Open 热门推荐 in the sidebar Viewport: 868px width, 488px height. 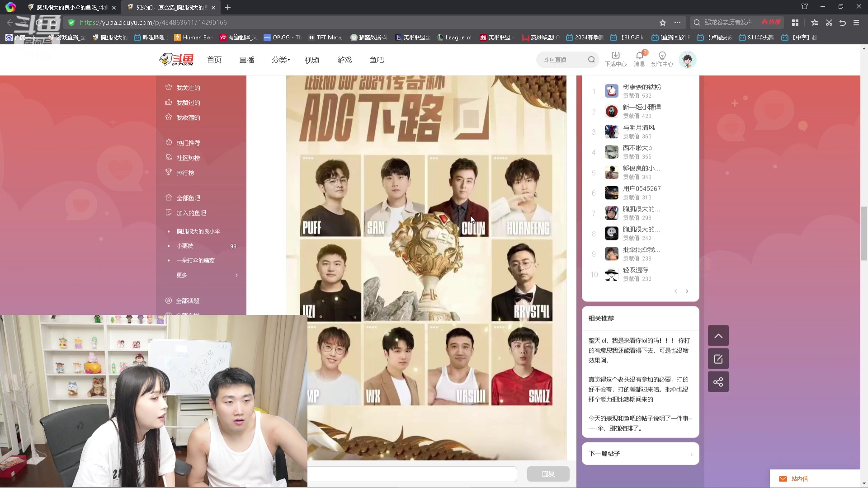(x=183, y=143)
